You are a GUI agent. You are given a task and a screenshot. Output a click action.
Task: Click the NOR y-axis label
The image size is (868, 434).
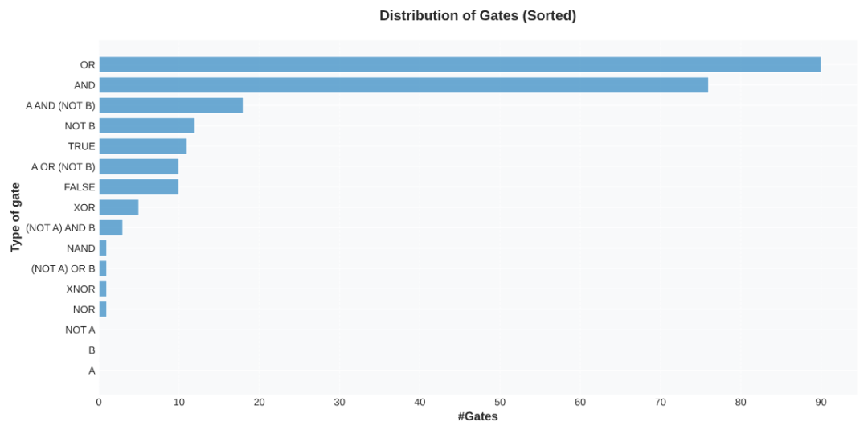(x=84, y=309)
